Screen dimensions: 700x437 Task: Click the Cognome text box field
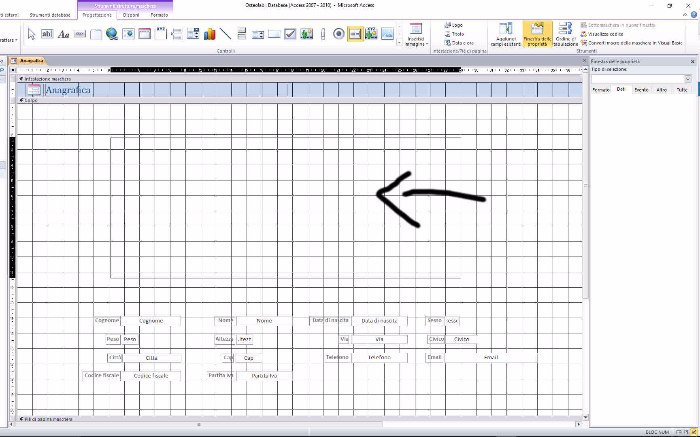pos(151,320)
